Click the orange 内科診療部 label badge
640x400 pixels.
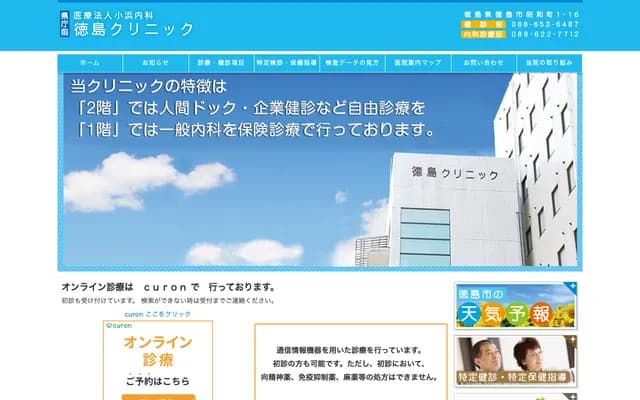point(484,34)
